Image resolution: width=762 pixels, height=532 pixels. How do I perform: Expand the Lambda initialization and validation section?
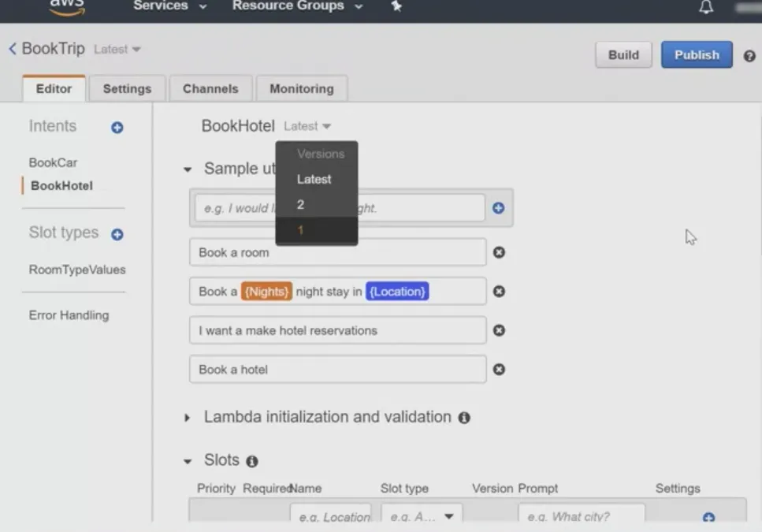pyautogui.click(x=188, y=417)
